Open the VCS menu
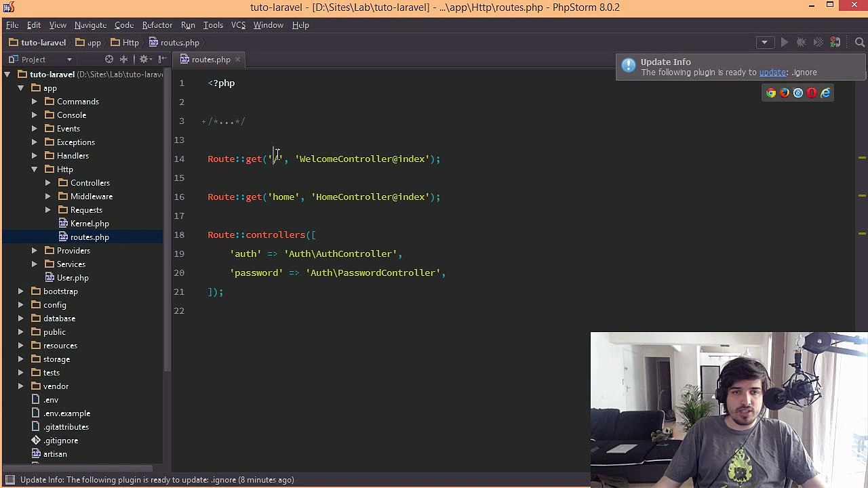868x488 pixels. pyautogui.click(x=238, y=25)
